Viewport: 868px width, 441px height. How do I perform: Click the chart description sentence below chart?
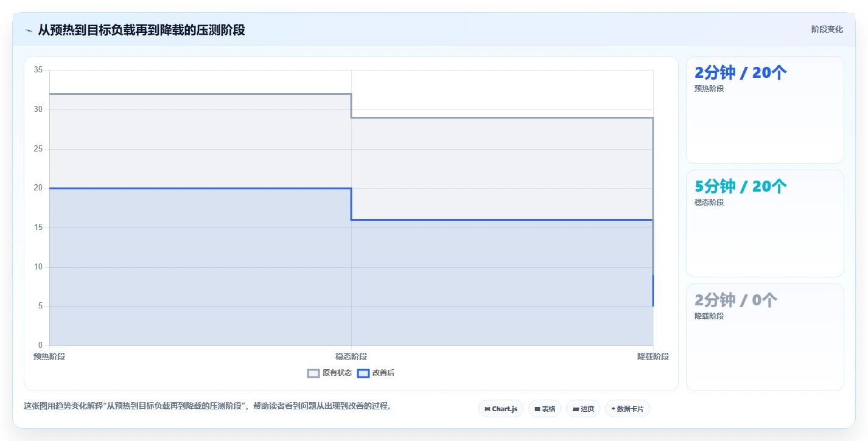click(208, 406)
